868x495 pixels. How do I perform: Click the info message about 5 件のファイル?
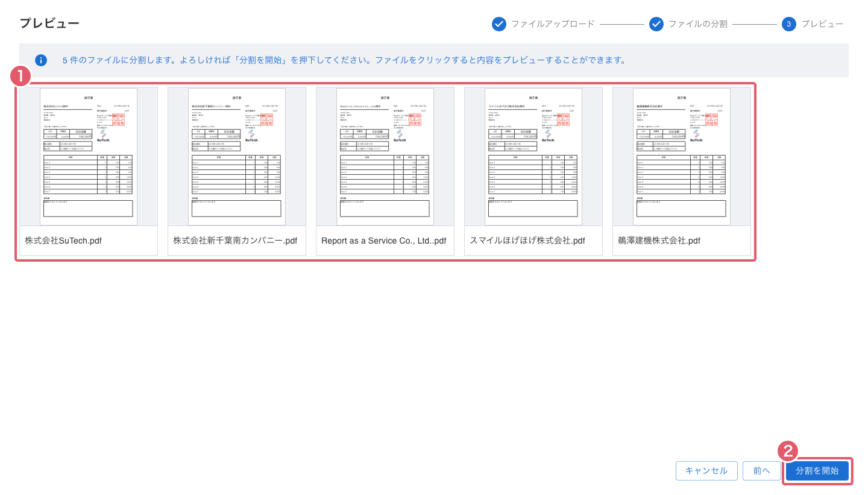click(346, 60)
